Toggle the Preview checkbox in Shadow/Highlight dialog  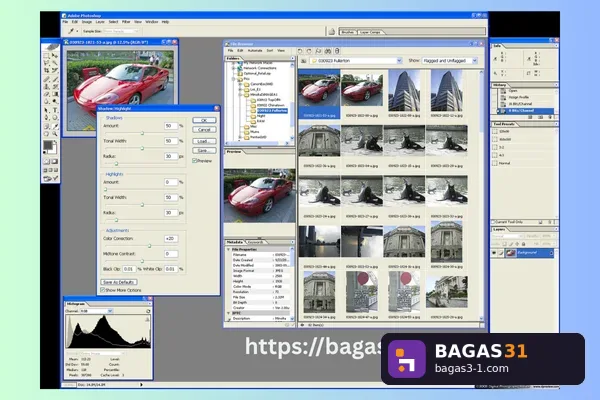click(194, 161)
